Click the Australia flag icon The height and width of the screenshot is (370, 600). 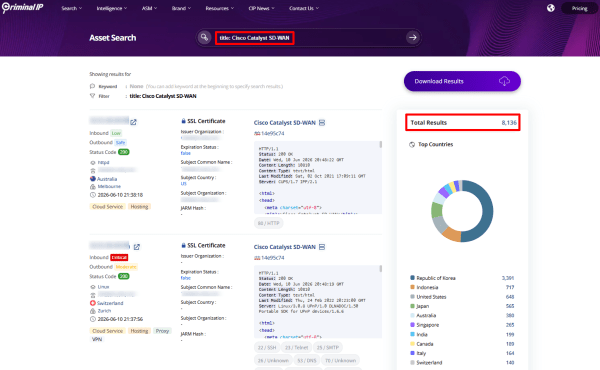(x=93, y=179)
